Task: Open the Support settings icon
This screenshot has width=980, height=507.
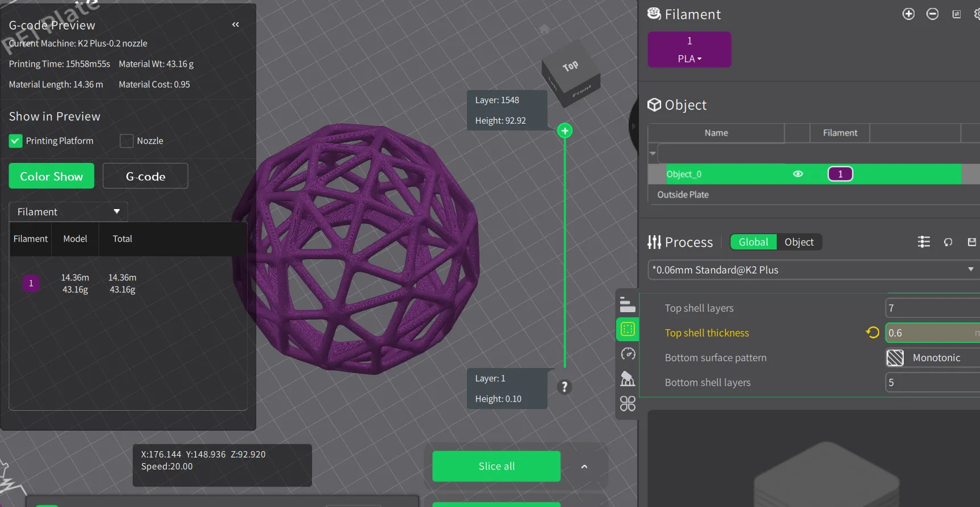Action: tap(628, 379)
